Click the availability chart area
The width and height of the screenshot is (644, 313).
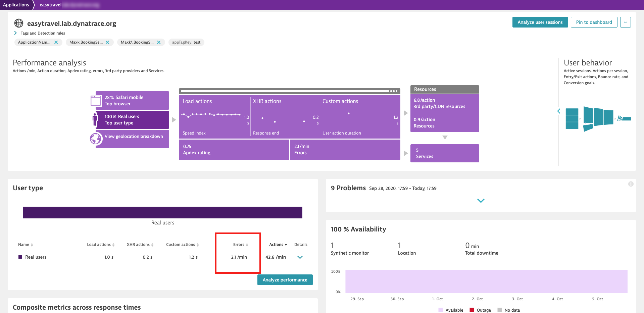486,281
